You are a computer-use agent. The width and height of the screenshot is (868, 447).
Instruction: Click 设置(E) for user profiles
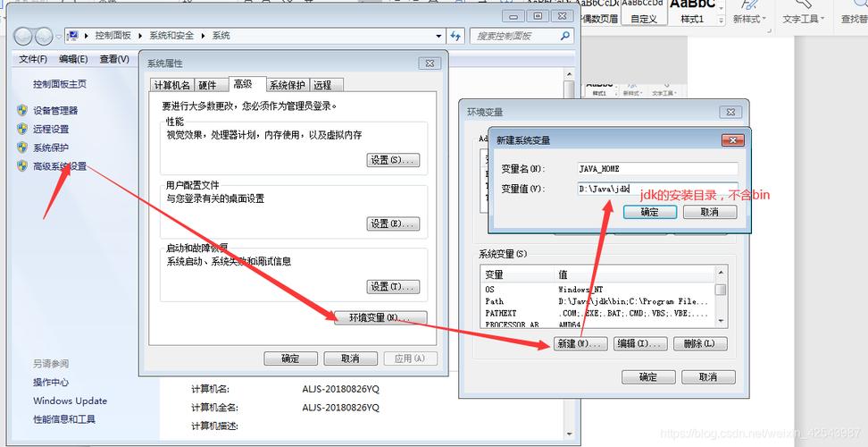tap(393, 223)
